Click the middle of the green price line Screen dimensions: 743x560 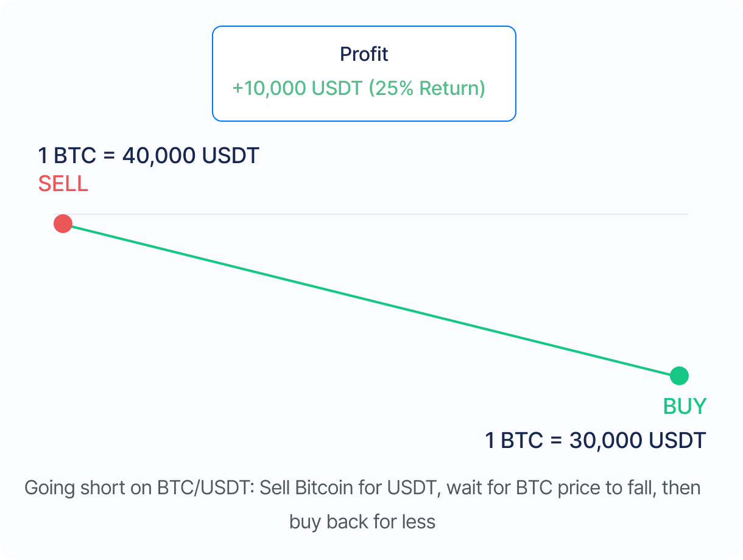coord(371,300)
